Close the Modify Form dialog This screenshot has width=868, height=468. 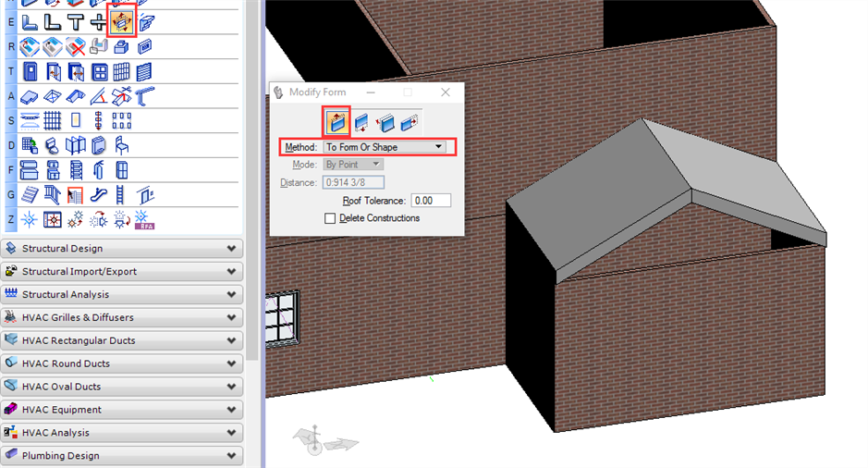click(x=446, y=92)
